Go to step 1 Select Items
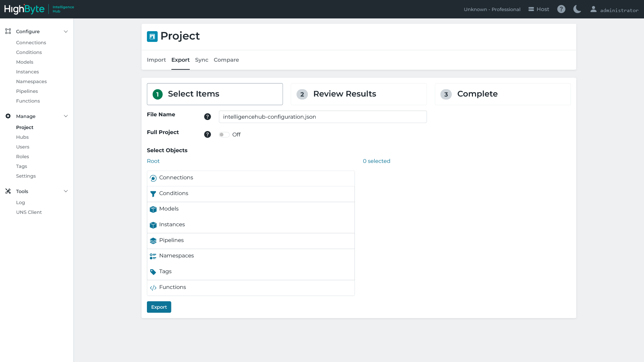Viewport: 644px width, 362px height. 215,94
